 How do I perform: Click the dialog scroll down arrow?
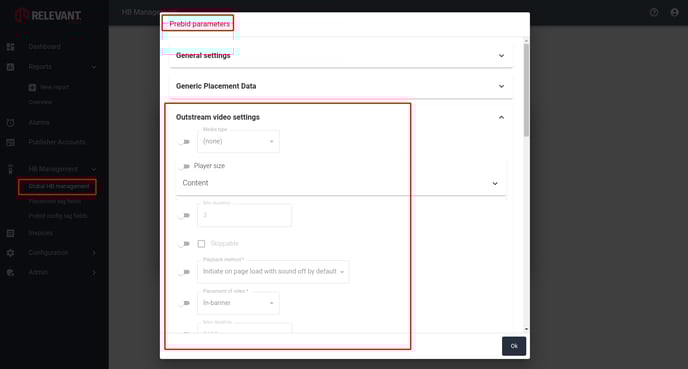[526, 329]
